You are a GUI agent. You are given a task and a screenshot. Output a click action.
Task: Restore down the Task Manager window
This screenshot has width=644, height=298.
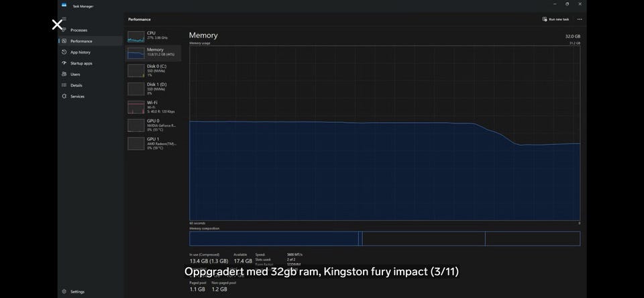click(x=568, y=4)
